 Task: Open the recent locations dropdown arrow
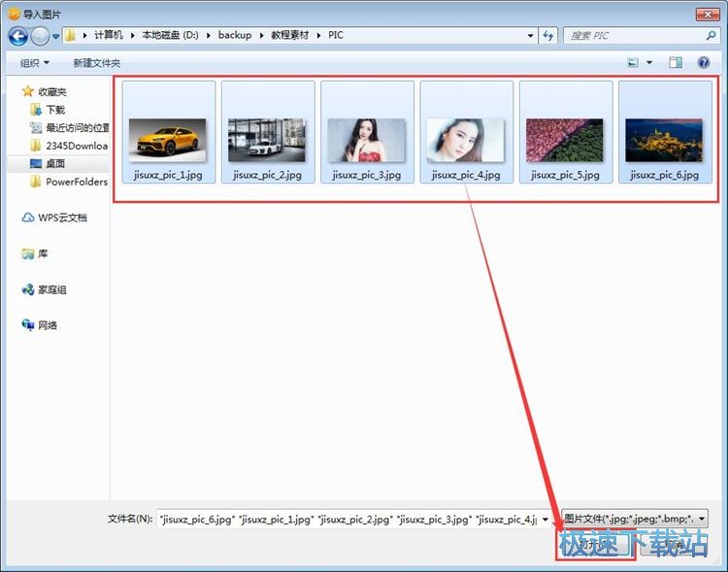click(55, 36)
